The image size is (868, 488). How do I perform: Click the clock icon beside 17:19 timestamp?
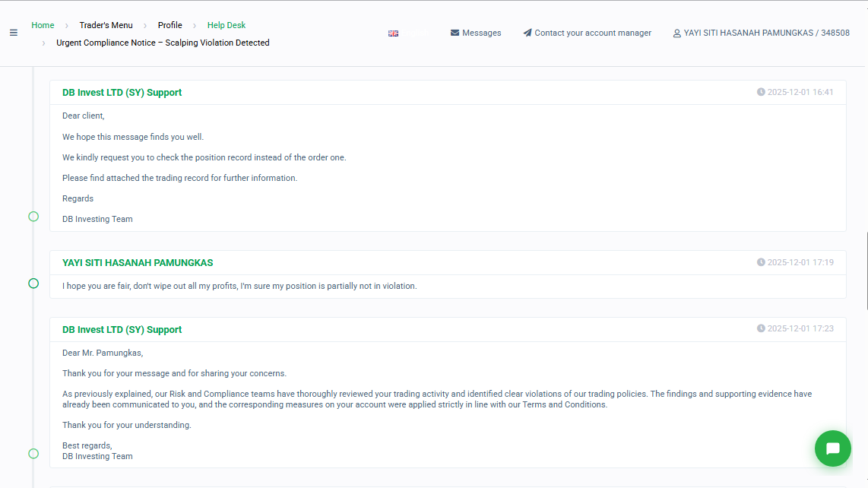pos(761,262)
